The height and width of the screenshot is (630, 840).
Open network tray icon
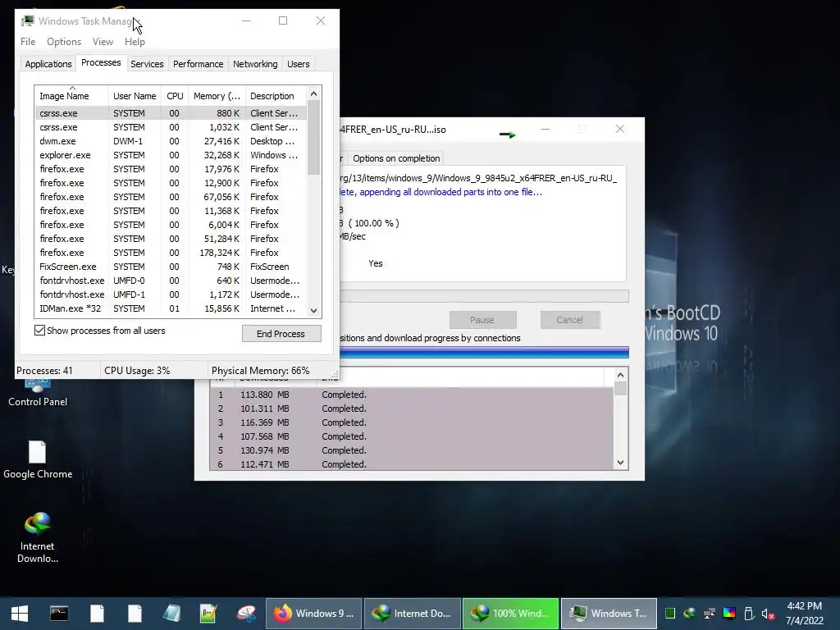(x=710, y=614)
